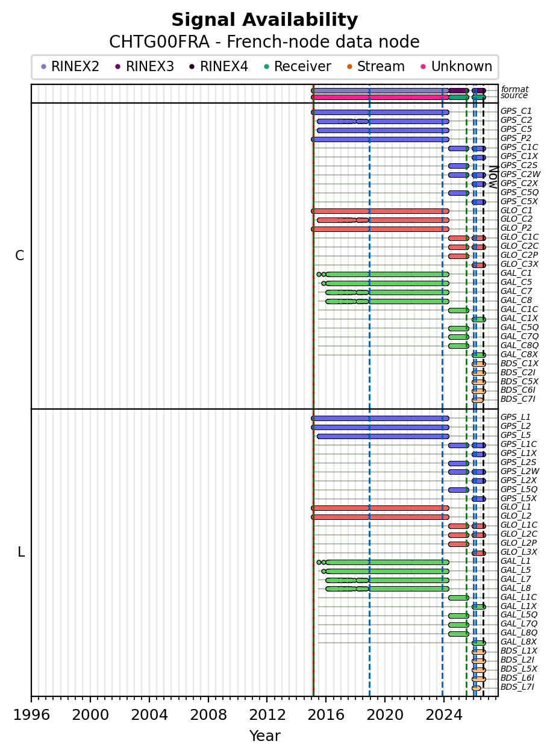553x756 pixels.
Task: Click the GPS_L2 row label
Action: click(x=516, y=426)
